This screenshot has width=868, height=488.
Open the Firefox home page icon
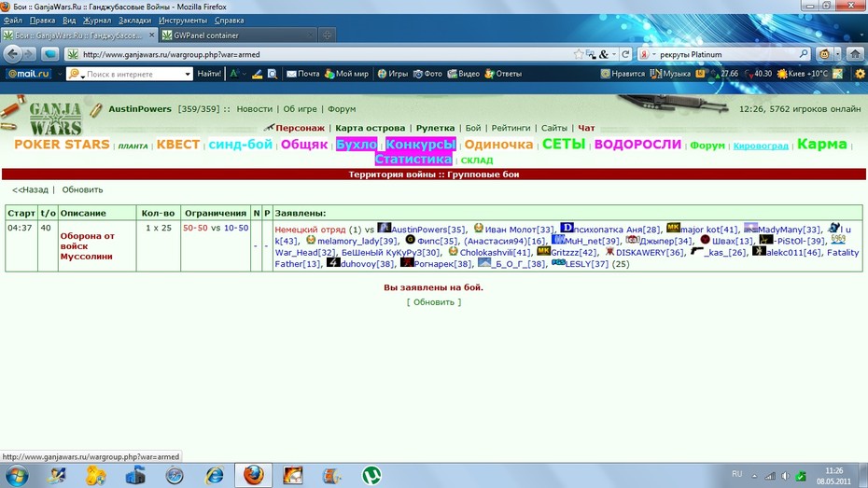pyautogui.click(x=855, y=54)
